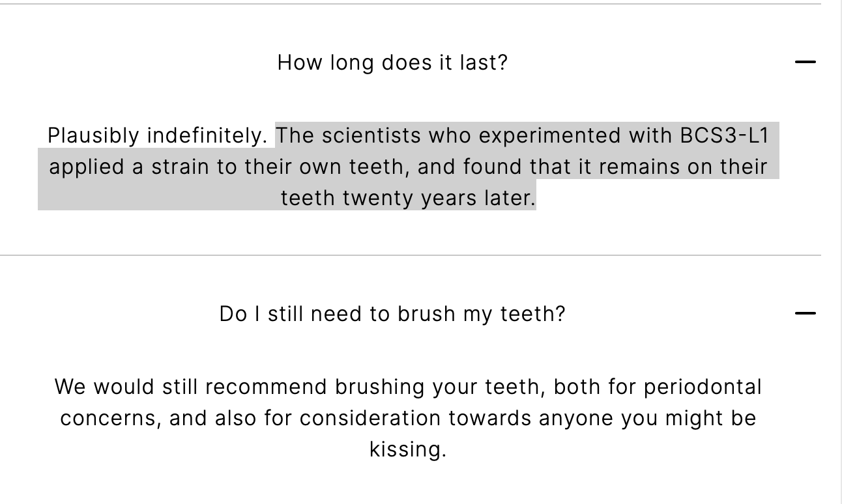Click the words "Plausibly indefinitely."
Image resolution: width=842 pixels, height=504 pixels.
coord(158,135)
